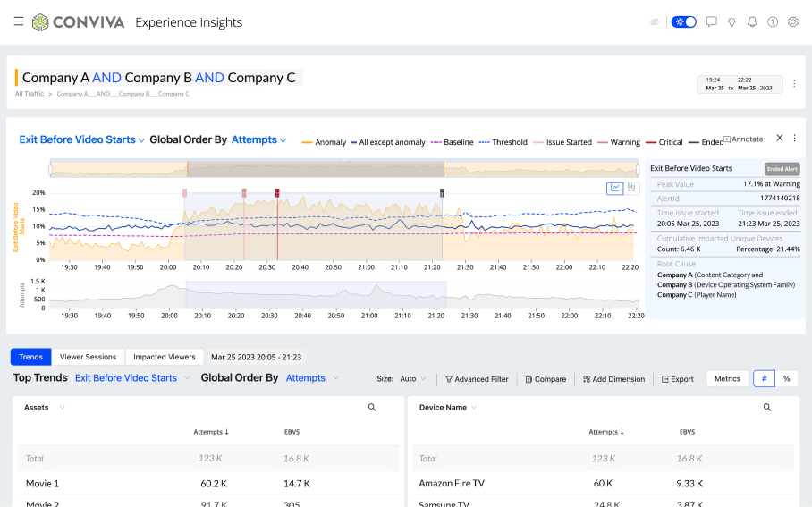
Task: Expand Top Trends Exit Before Video Starts dropdown
Action: coord(132,378)
